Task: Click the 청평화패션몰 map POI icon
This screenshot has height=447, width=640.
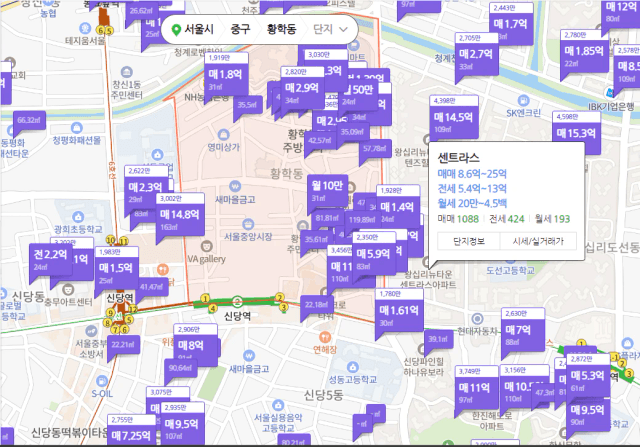Action: click(76, 128)
